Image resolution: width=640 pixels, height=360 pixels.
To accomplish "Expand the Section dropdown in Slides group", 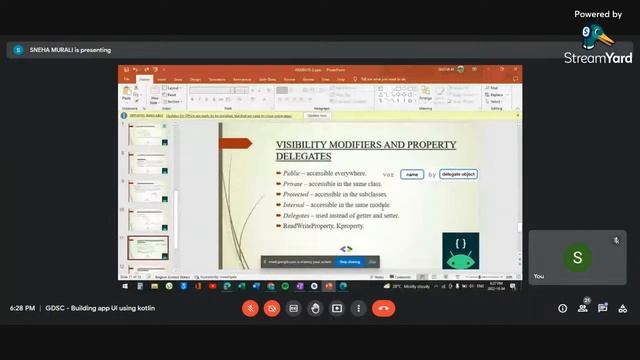I will click(x=172, y=101).
